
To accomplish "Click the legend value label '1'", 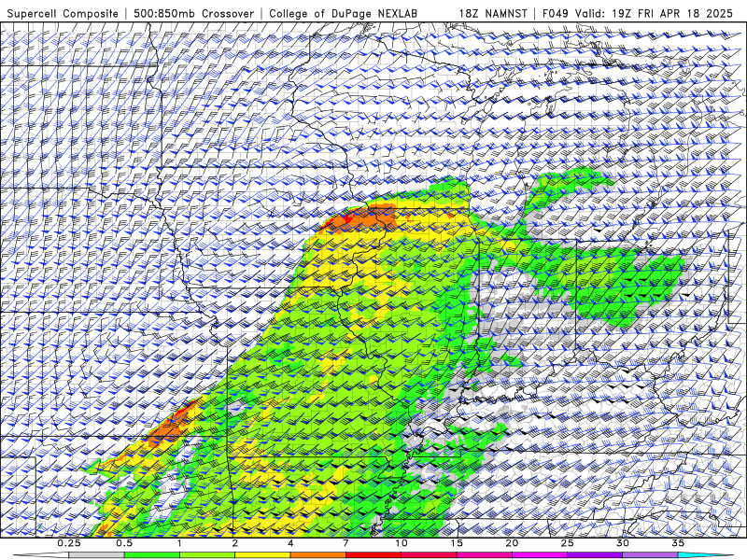I will click(x=179, y=543).
